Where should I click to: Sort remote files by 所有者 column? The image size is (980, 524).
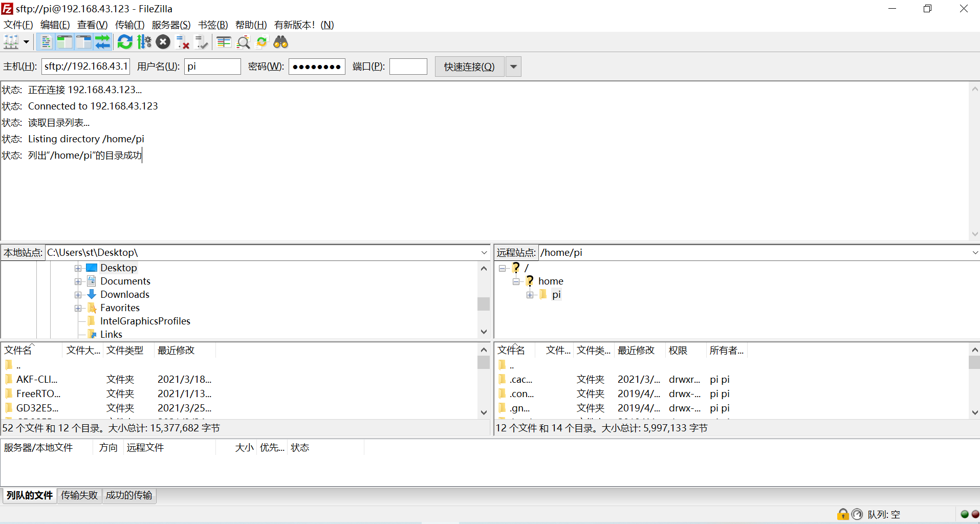[727, 350]
